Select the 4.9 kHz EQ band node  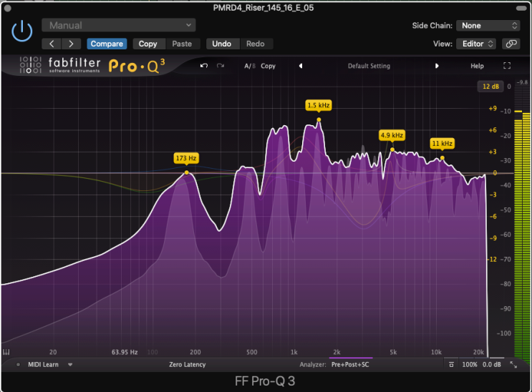coord(392,150)
